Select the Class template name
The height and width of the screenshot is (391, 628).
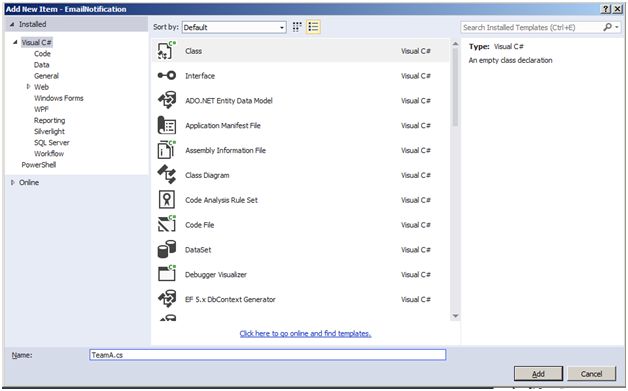point(193,51)
